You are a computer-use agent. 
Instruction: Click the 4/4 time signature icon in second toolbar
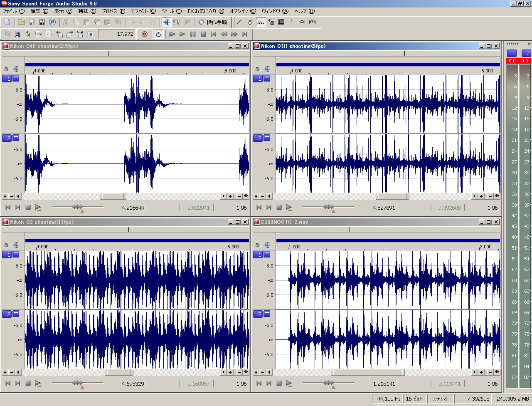(28, 34)
